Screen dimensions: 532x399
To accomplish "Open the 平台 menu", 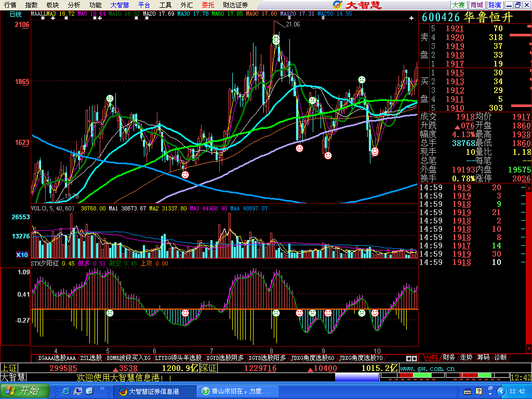I will click(x=144, y=5).
